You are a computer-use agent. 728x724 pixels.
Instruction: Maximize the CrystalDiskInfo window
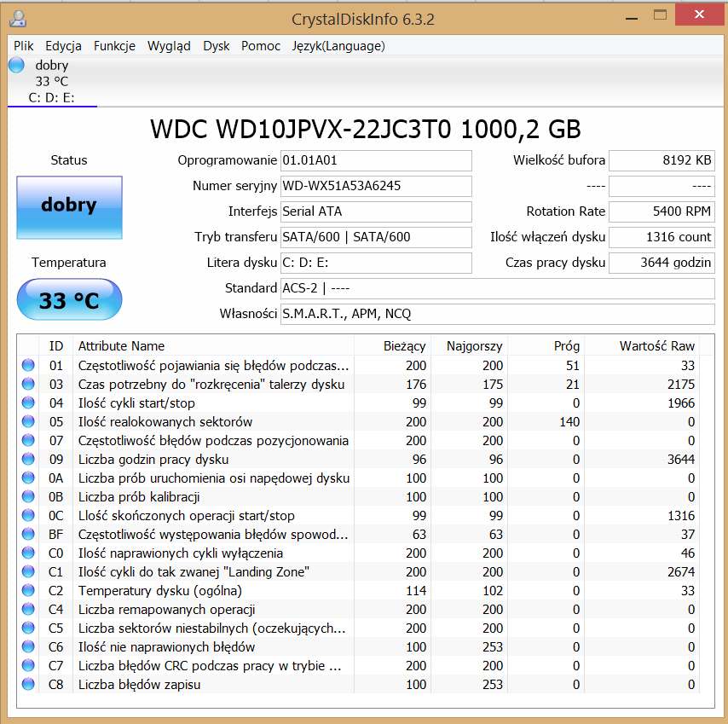point(660,15)
